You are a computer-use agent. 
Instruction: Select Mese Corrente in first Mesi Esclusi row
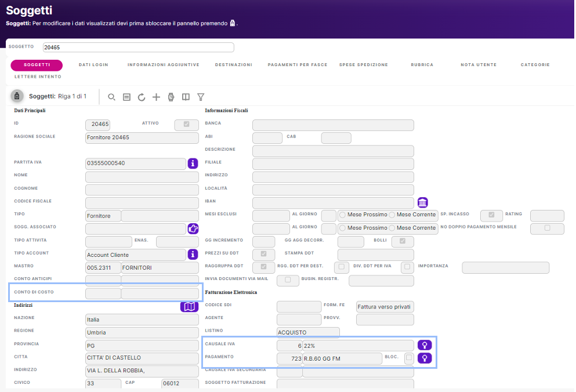[392, 215]
